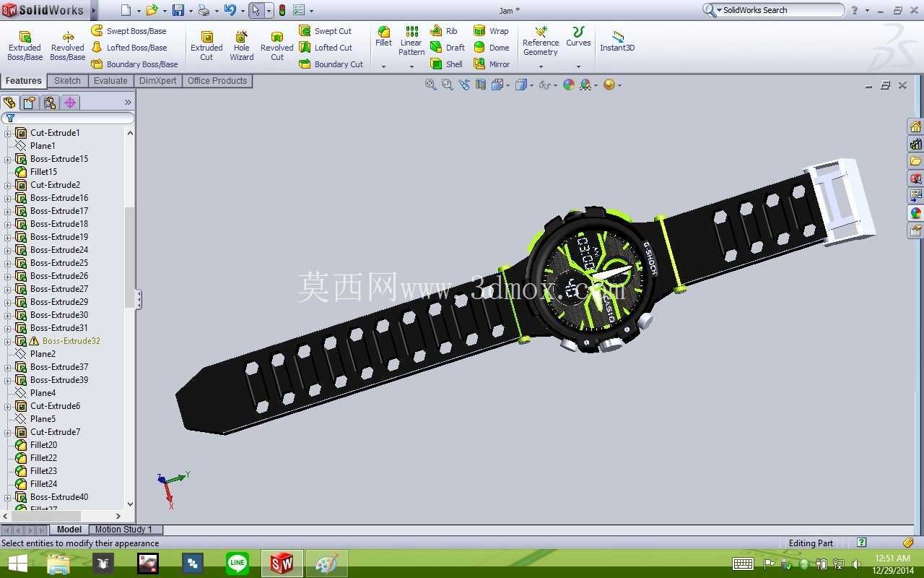Image resolution: width=924 pixels, height=578 pixels.
Task: Choose Boundary Boss/Base command
Action: click(x=135, y=64)
